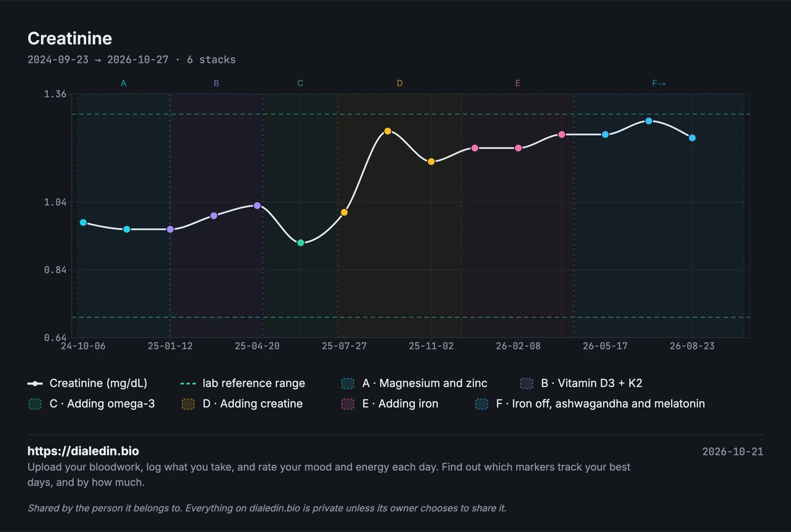791x532 pixels.
Task: Click the highest yellow data point in stack D
Action: [388, 131]
